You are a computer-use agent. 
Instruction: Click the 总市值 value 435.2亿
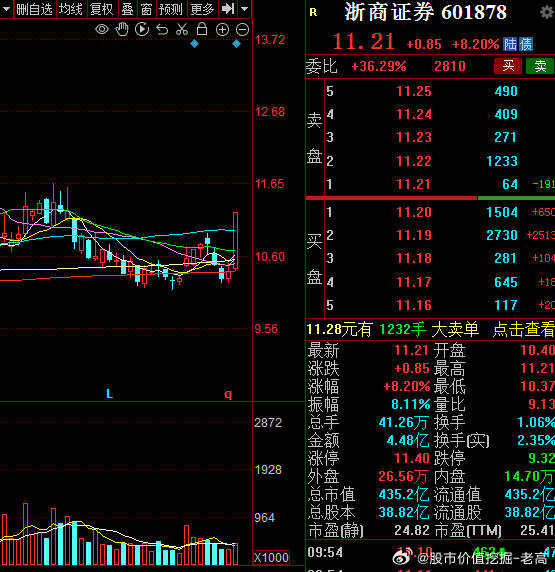(404, 495)
